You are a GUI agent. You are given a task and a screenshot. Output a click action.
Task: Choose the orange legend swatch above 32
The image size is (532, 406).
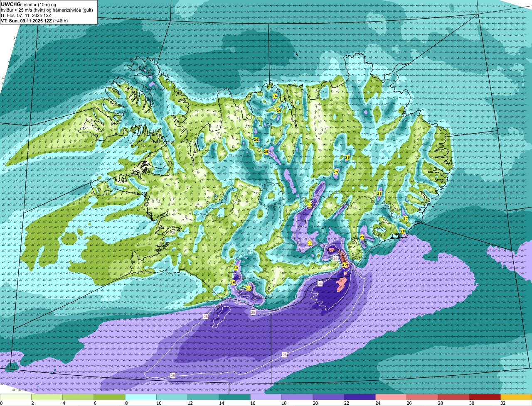click(x=516, y=397)
